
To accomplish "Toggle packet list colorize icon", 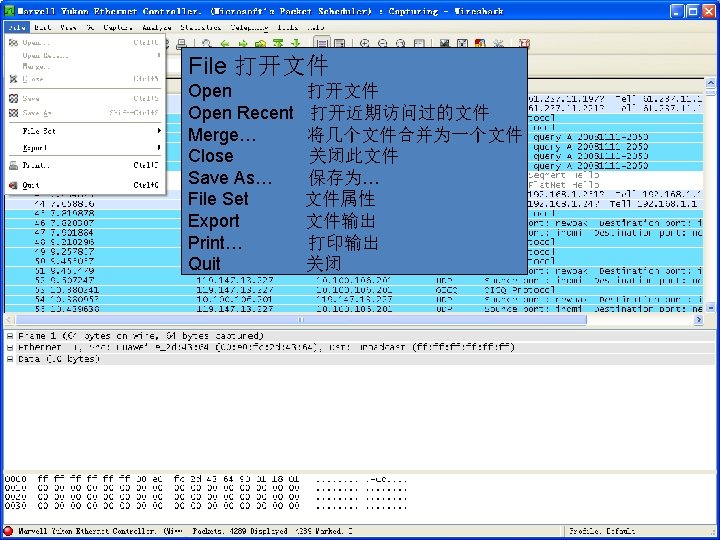I will [322, 44].
